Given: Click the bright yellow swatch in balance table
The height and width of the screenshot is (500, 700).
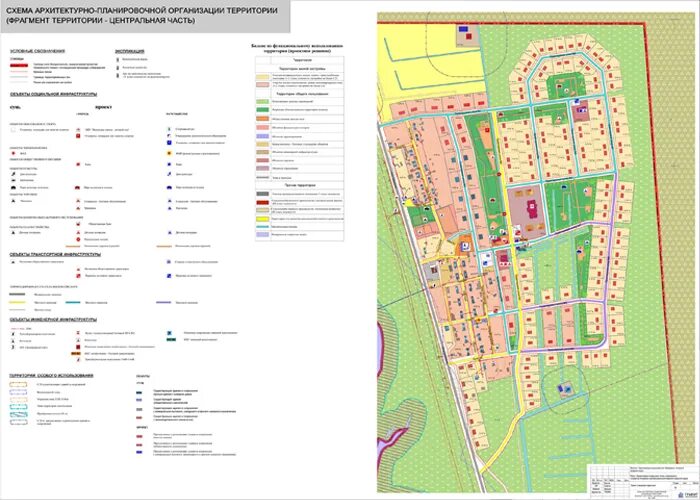Looking at the screenshot, I should 262,219.
